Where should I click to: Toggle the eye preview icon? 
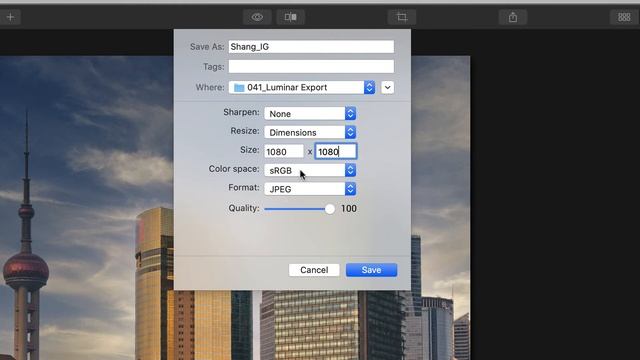click(257, 17)
